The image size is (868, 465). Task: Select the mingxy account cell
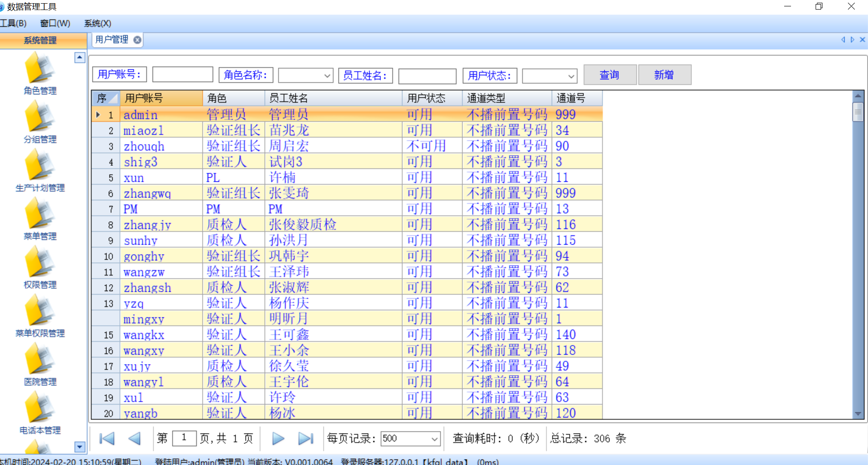pyautogui.click(x=161, y=319)
